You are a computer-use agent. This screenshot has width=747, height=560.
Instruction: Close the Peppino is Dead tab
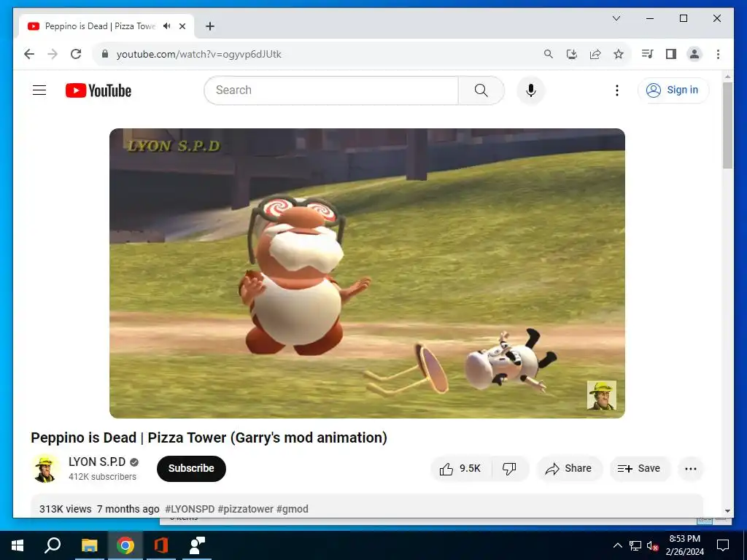(x=182, y=26)
